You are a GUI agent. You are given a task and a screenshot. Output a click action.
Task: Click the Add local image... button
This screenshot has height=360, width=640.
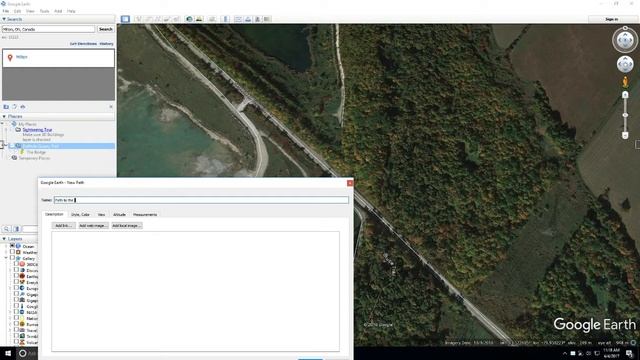point(127,225)
